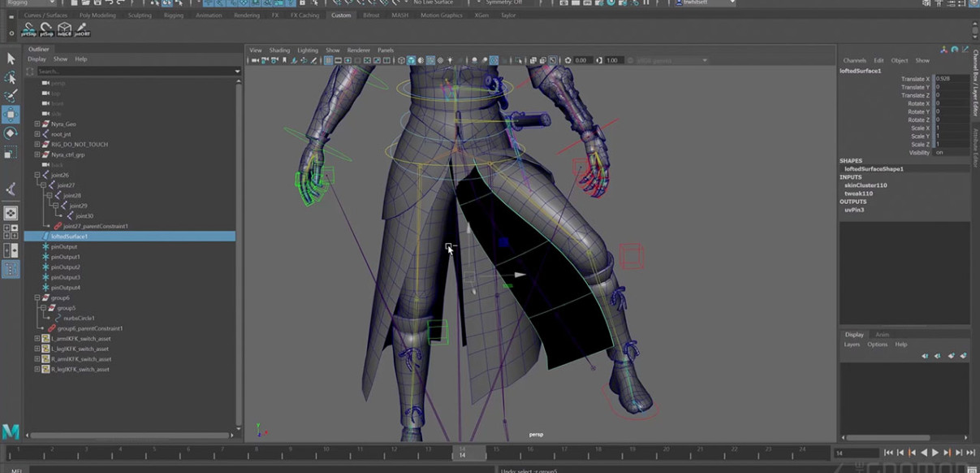Expand the root_jnt hierarchy
Image resolution: width=980 pixels, height=473 pixels.
37,134
